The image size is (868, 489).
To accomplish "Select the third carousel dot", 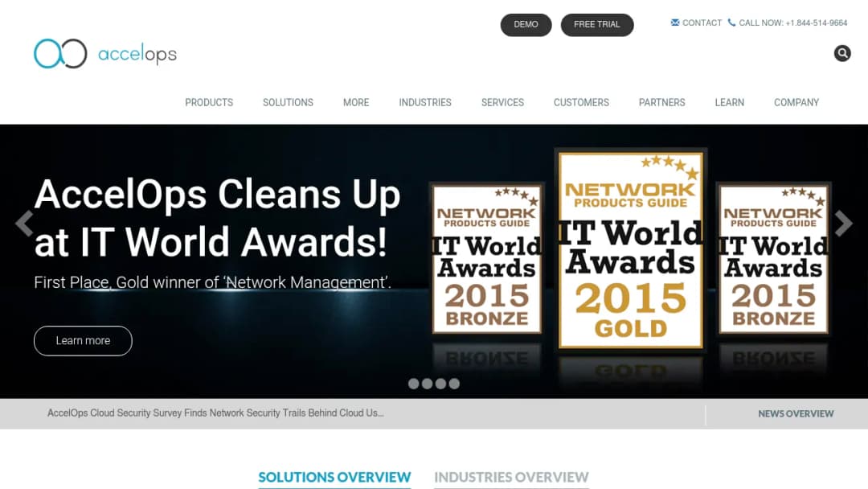I will (x=440, y=384).
